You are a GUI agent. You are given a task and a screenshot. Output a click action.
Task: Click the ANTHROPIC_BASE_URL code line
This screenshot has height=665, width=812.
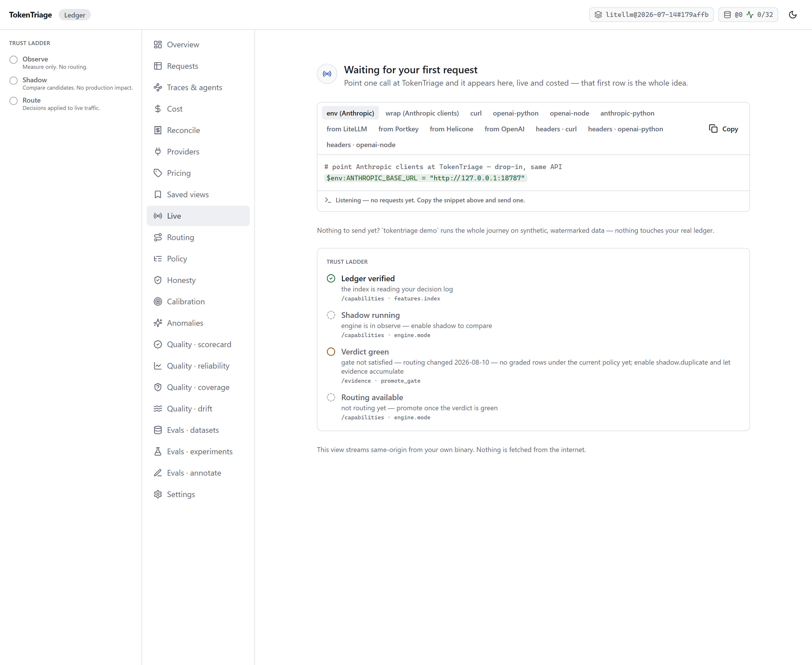(425, 178)
